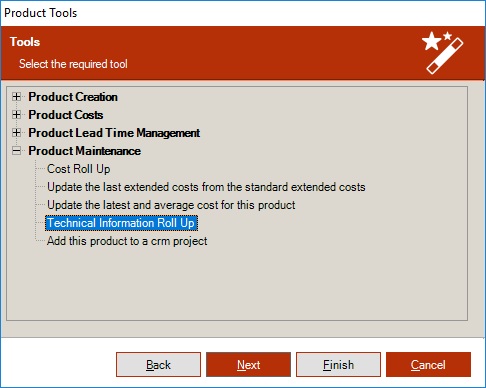Viewport: 486px width, 388px height.
Task: Choose the Cost Roll Up tool
Action: coord(79,169)
